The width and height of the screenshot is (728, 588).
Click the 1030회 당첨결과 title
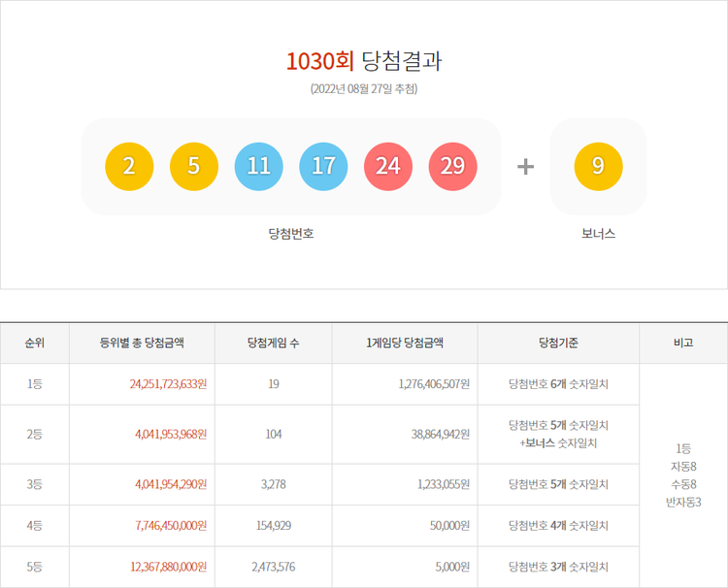tap(364, 61)
